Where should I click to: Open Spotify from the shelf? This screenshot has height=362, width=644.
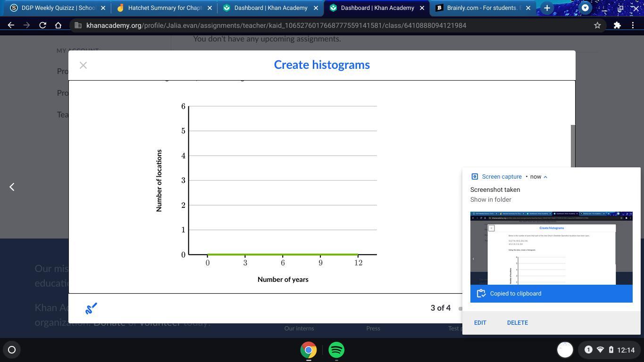(336, 350)
